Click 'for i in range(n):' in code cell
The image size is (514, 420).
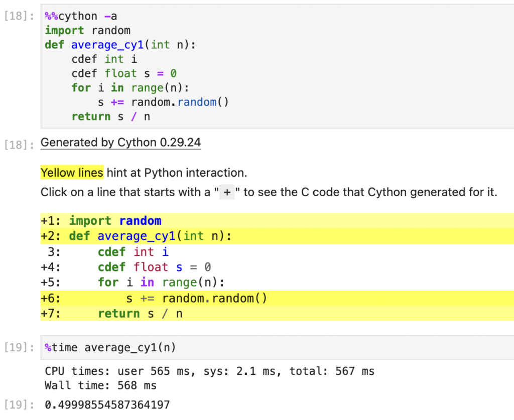(131, 88)
